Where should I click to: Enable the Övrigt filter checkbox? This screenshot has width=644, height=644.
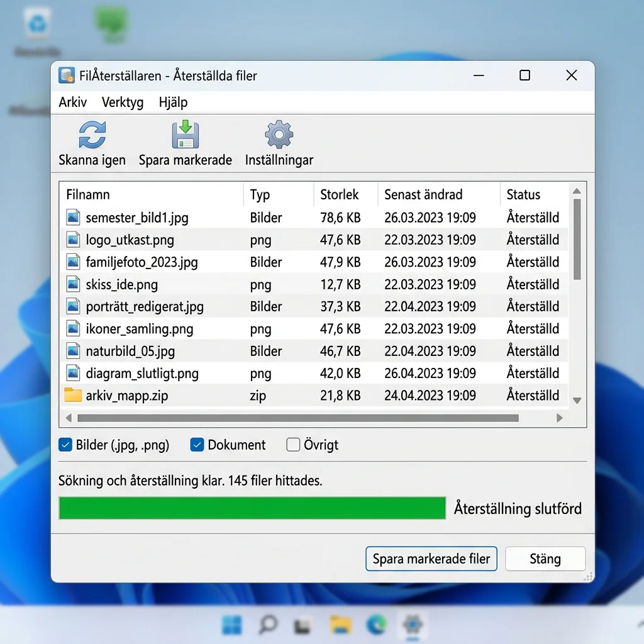coord(293,445)
